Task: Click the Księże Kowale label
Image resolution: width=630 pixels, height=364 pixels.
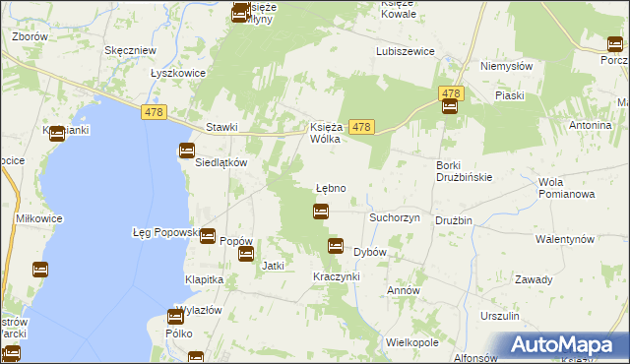Action: coord(398,9)
